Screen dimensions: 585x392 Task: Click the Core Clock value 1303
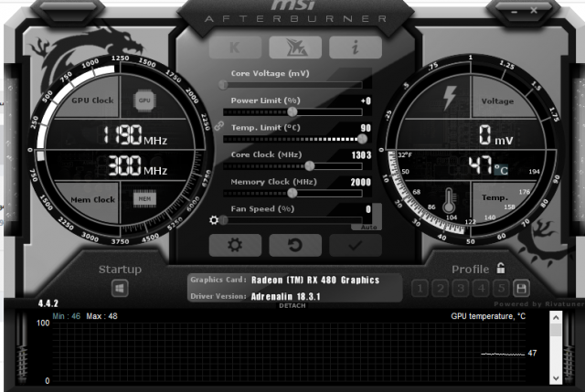(x=360, y=155)
